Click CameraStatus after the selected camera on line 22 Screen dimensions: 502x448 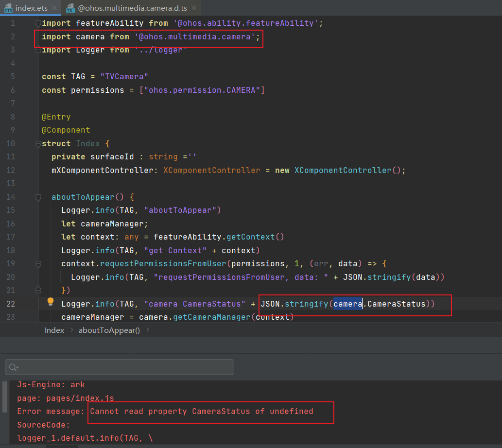tap(397, 304)
